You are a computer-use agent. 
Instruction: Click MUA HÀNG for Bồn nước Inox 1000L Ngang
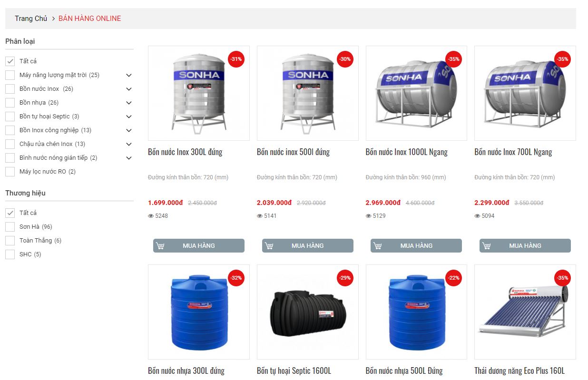coord(416,246)
